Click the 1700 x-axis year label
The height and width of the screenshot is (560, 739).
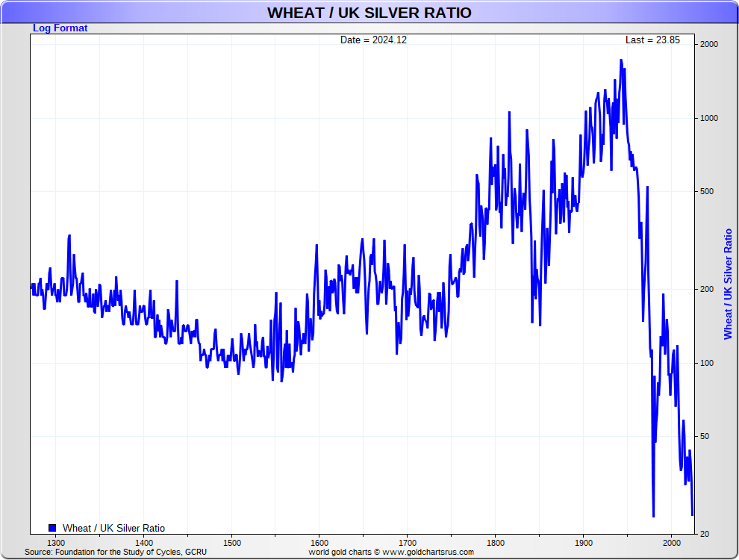pos(408,543)
